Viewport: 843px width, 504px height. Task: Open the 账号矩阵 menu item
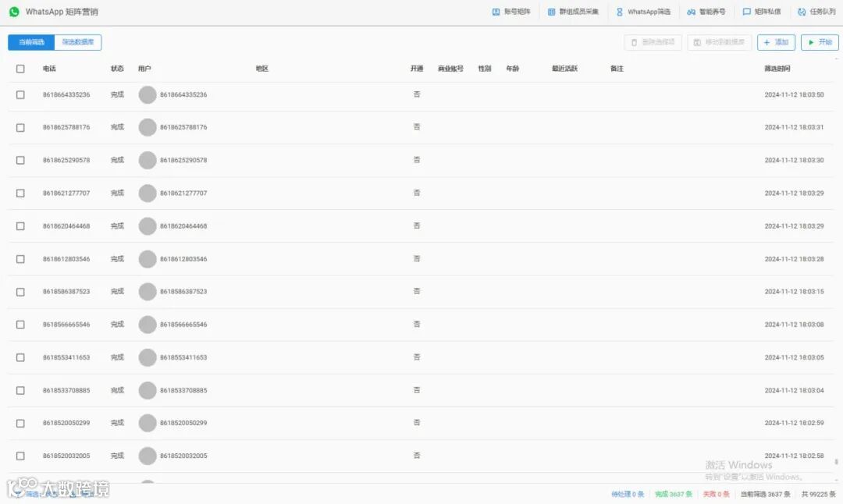click(x=511, y=11)
